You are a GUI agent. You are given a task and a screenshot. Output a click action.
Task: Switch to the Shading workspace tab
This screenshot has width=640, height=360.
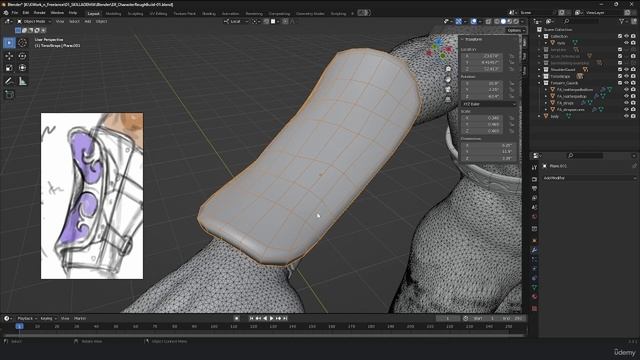click(209, 13)
